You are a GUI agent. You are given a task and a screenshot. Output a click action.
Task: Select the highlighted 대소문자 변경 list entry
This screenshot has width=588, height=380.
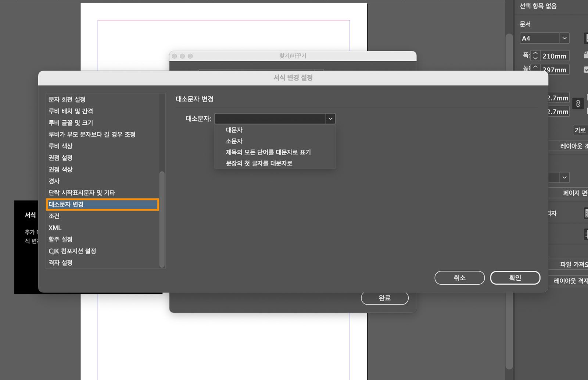[x=102, y=204]
